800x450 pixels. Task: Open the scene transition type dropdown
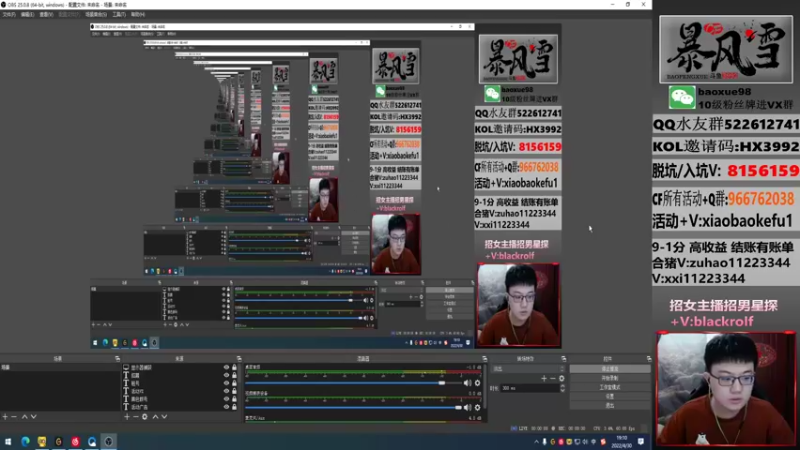pyautogui.click(x=528, y=369)
